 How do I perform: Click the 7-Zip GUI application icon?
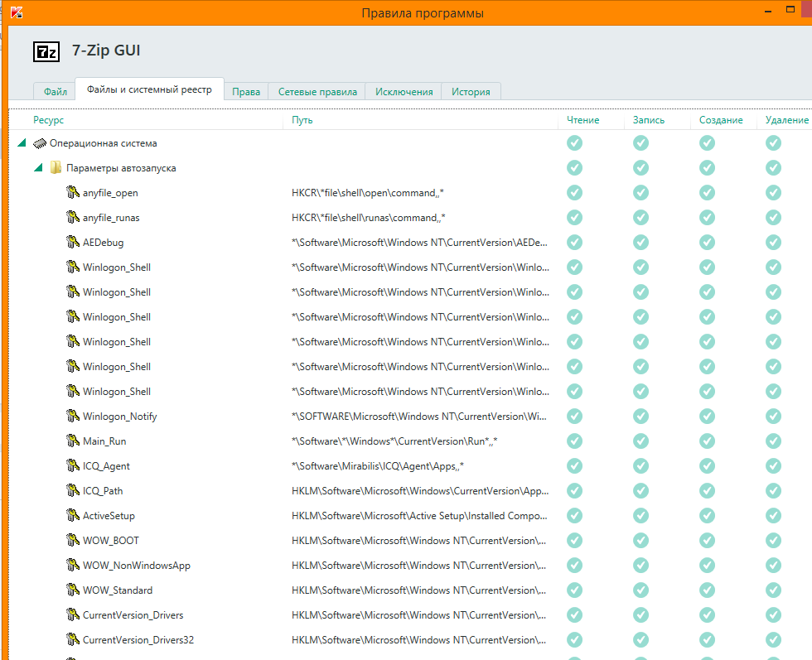point(46,52)
